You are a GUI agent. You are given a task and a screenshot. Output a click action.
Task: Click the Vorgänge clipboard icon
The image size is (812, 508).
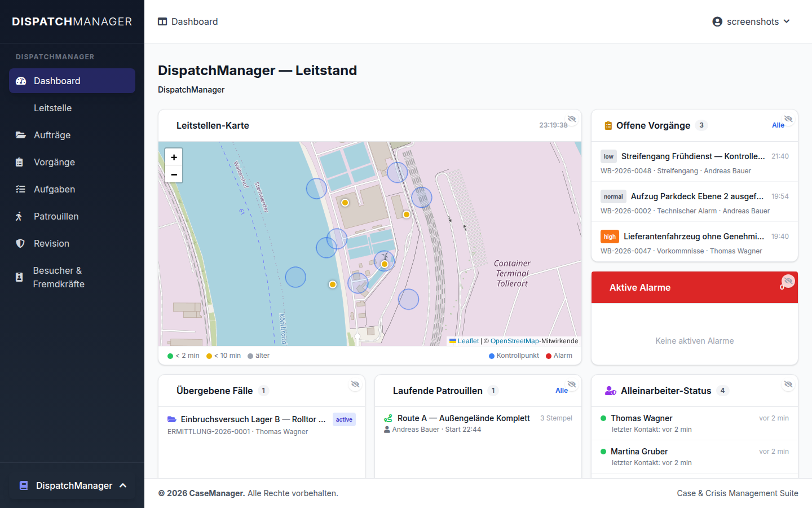tap(20, 162)
